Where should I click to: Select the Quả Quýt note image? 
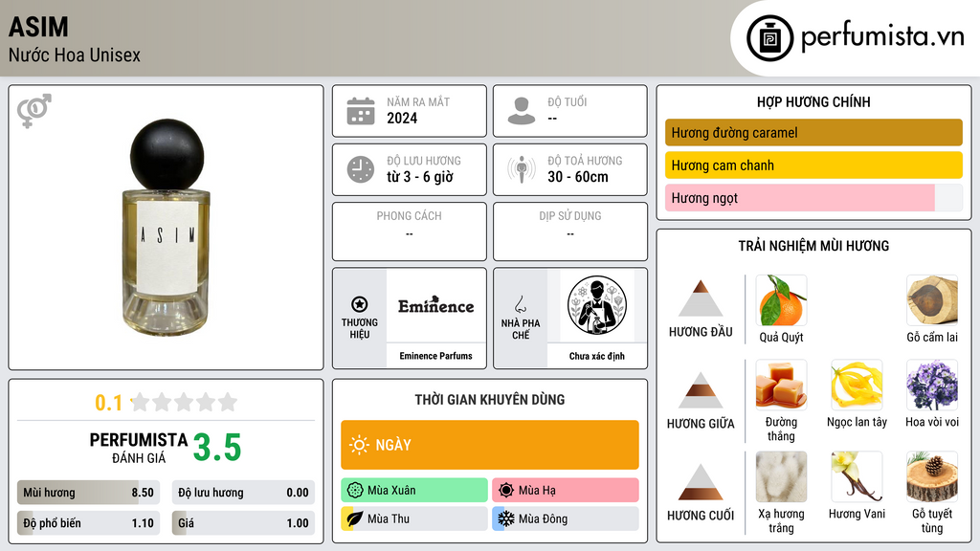point(781,300)
